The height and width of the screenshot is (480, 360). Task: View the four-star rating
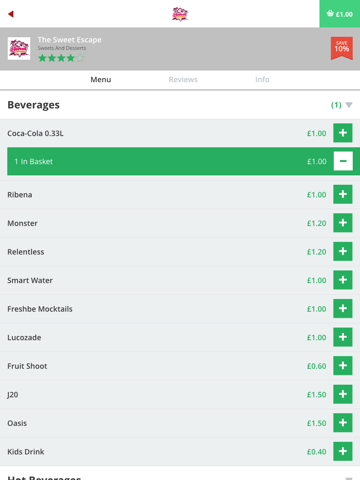(x=61, y=58)
